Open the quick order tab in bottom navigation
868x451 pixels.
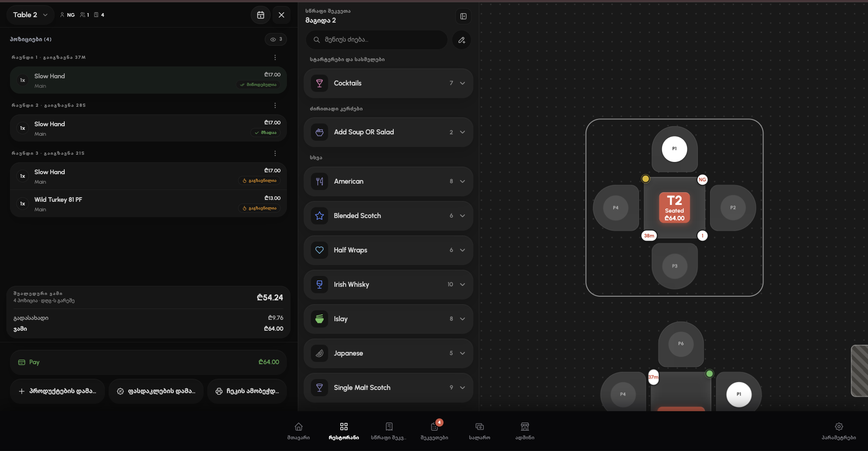pyautogui.click(x=389, y=431)
